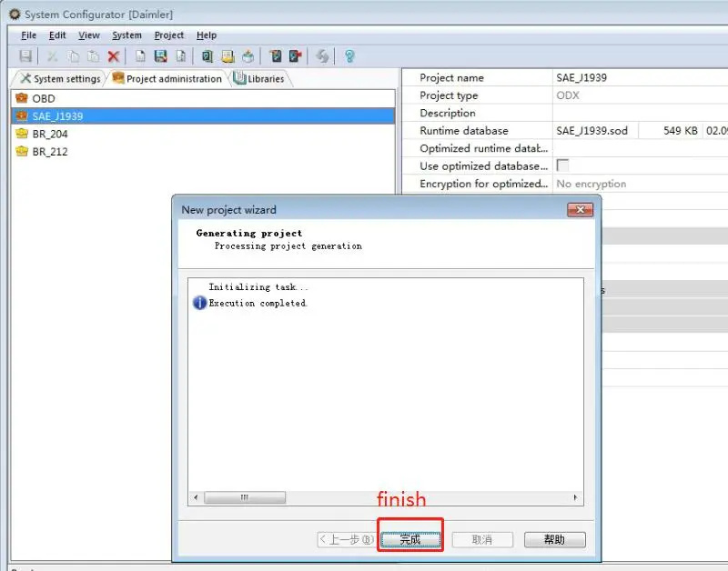Click the toolbar icon left of help
Viewport: 728px width, 571px height.
coord(322,56)
